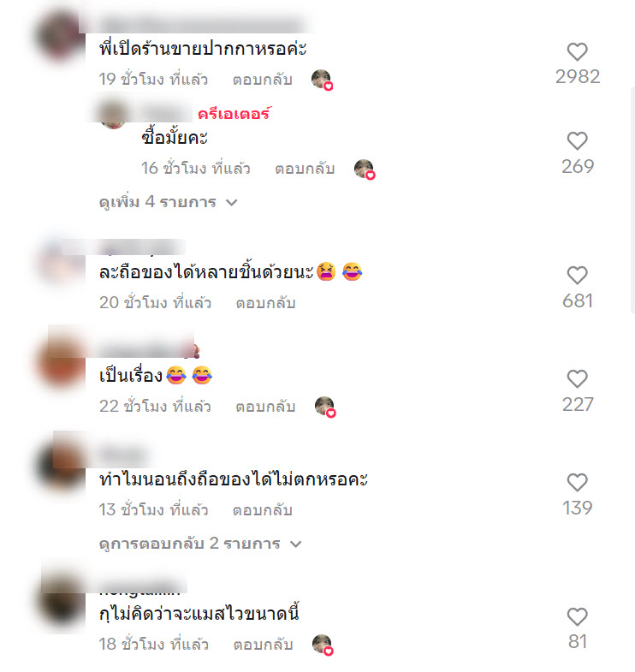Image resolution: width=635 pixels, height=672 pixels.
Task: Click creator-liked badge on 16-hour-old reply
Action: click(365, 169)
